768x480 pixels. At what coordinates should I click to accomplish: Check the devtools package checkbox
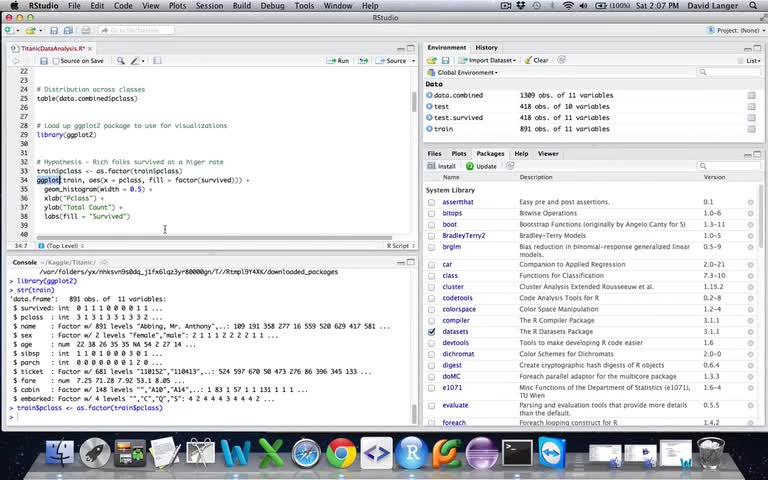coord(431,343)
